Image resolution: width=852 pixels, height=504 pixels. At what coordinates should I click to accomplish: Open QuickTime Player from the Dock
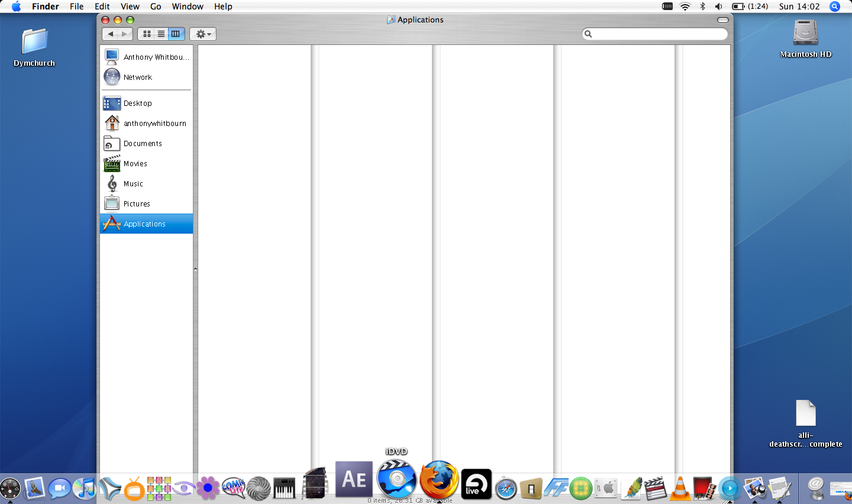(730, 489)
